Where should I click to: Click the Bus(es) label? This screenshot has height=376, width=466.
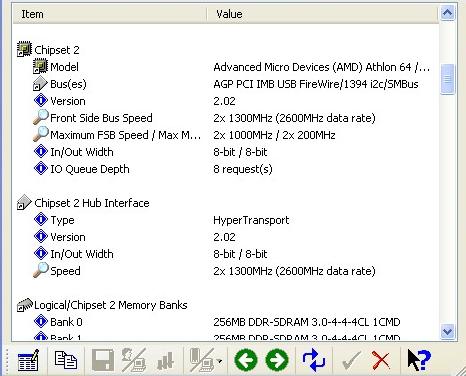point(68,84)
